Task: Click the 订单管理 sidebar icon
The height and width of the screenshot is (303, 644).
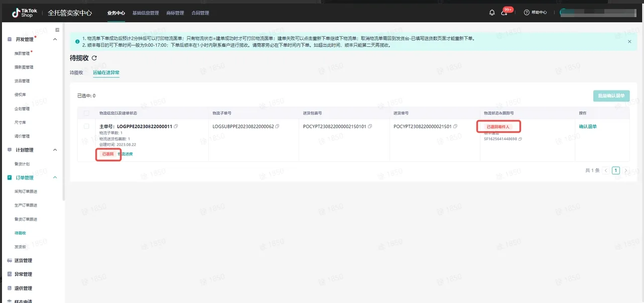Action: pos(10,177)
